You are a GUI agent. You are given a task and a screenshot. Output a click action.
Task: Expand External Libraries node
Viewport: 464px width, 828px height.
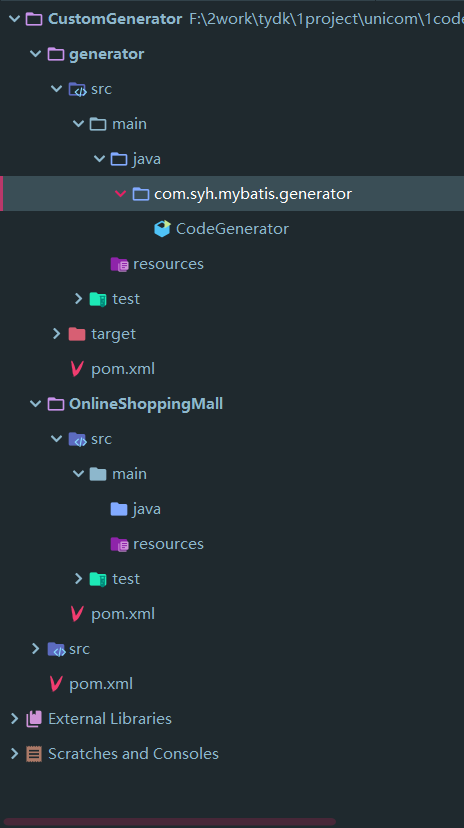pos(14,719)
